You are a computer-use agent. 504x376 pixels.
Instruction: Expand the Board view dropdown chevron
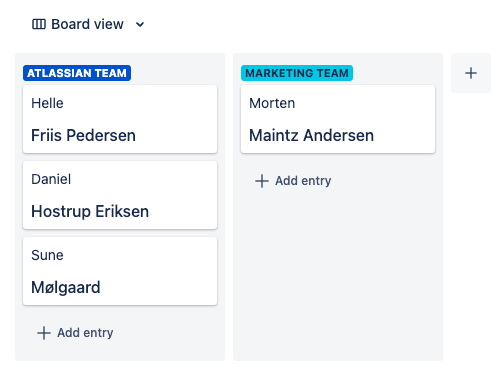coord(140,24)
